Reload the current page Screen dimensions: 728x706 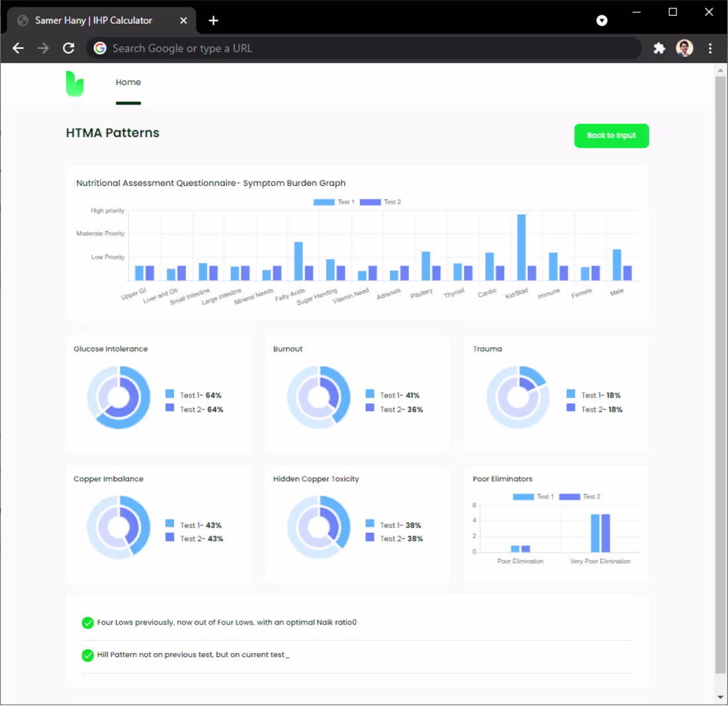(68, 48)
